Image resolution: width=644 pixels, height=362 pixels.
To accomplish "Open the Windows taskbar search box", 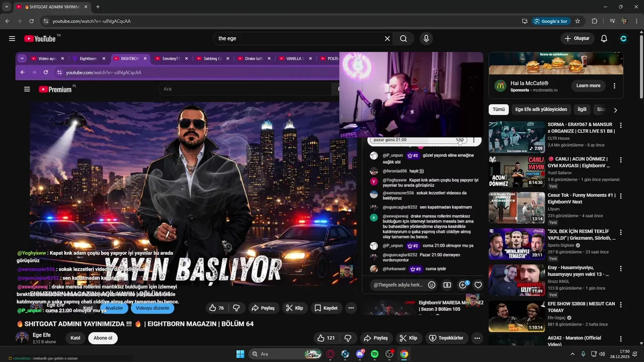I will click(285, 354).
